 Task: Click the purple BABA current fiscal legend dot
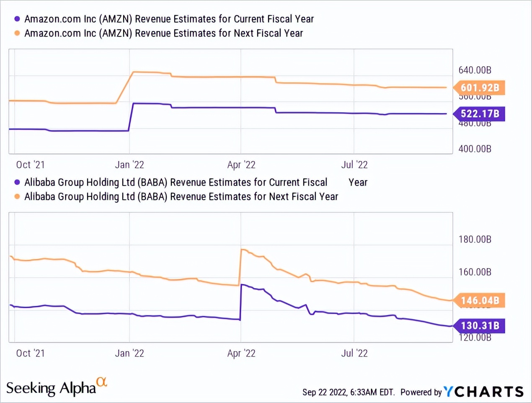click(x=17, y=182)
